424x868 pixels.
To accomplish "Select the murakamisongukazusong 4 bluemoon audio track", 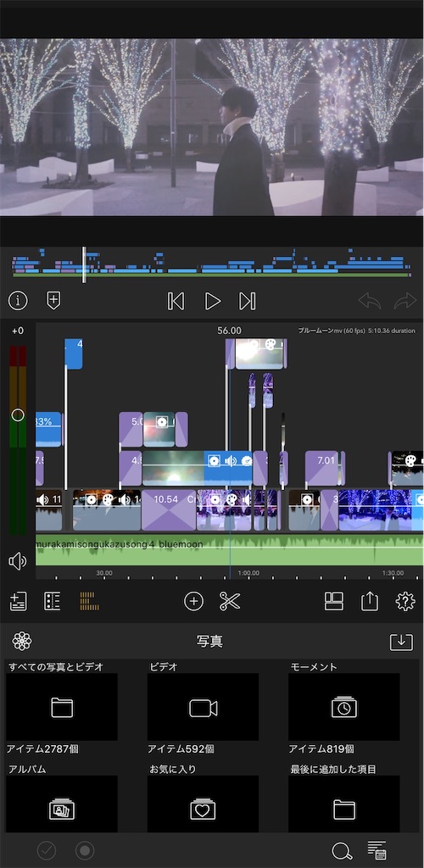I will point(229,549).
